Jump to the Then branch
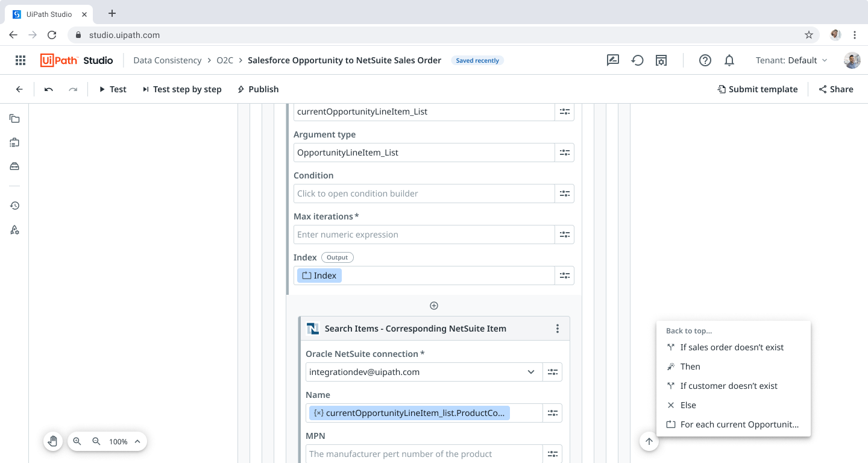This screenshot has width=868, height=463. point(734,367)
